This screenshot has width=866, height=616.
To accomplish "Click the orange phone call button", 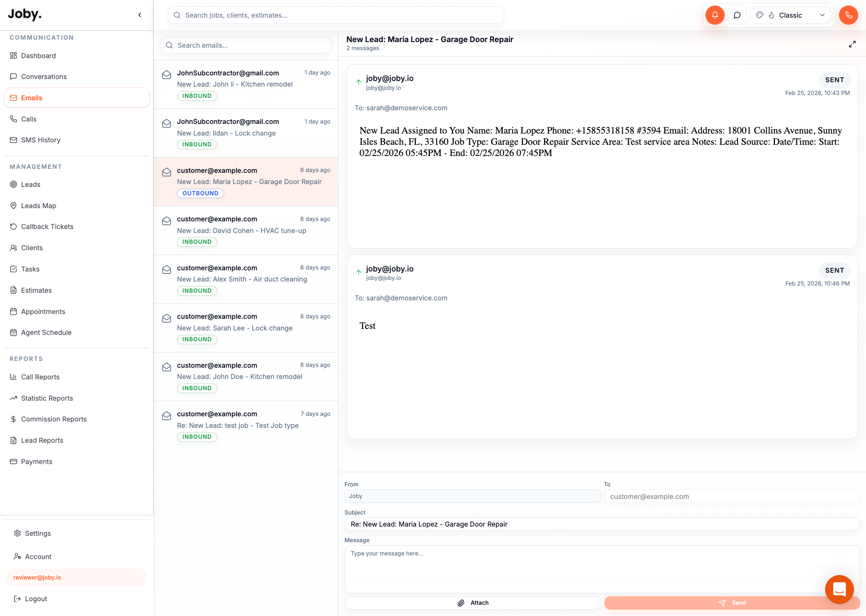I will click(x=848, y=15).
